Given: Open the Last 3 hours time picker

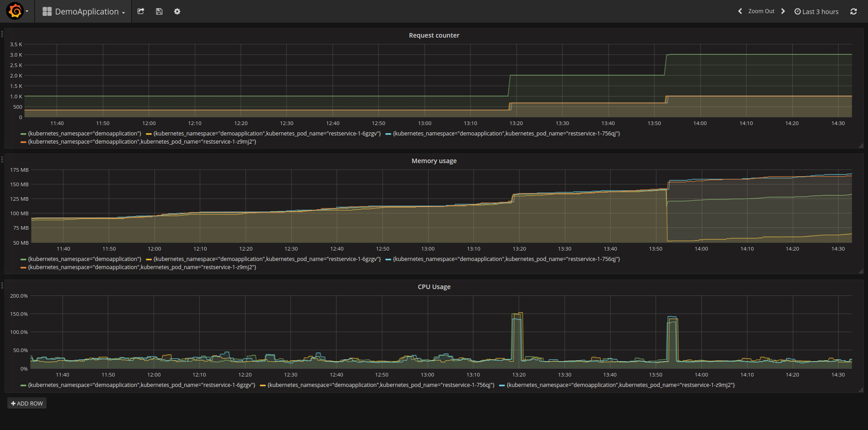Looking at the screenshot, I should point(816,12).
